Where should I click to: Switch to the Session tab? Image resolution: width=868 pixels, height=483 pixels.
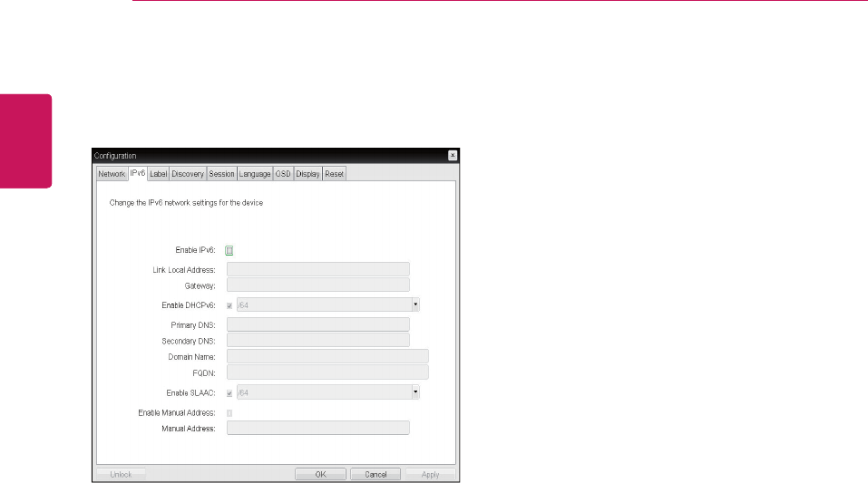221,174
